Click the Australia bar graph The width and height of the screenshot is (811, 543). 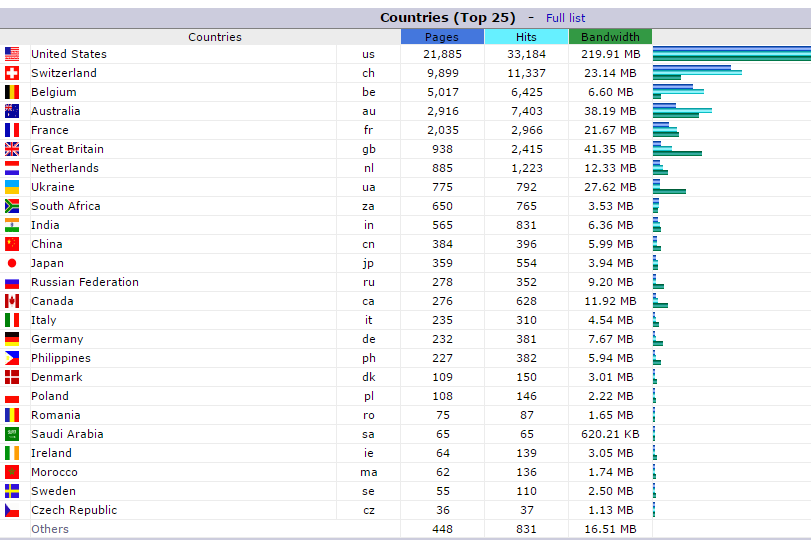(x=682, y=111)
